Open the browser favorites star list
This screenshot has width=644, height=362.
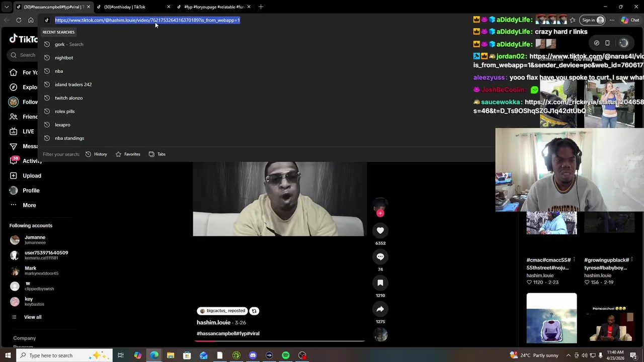pyautogui.click(x=573, y=20)
